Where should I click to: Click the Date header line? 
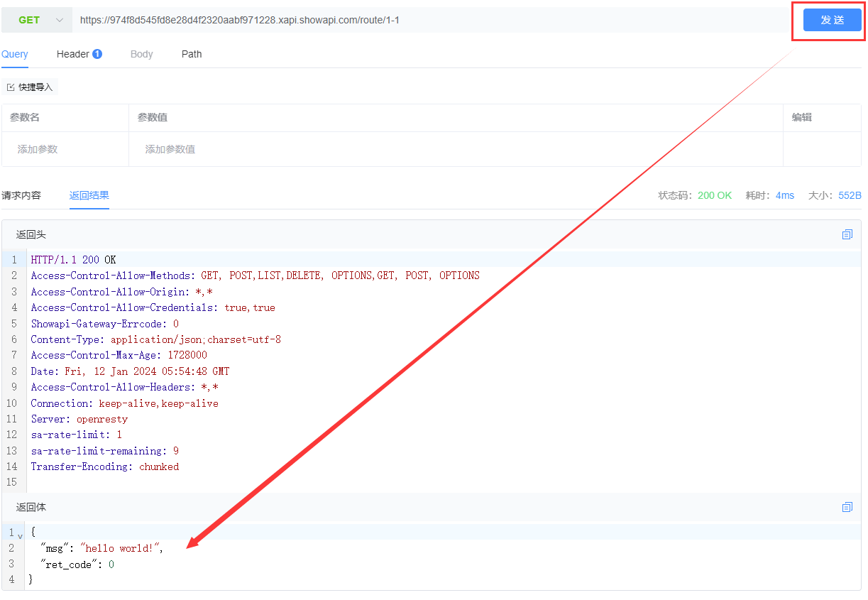click(x=130, y=371)
